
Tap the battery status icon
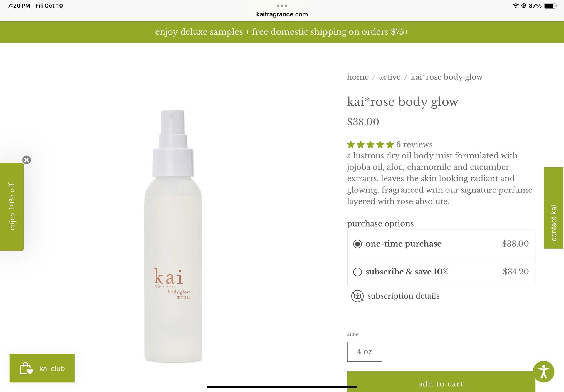pos(550,6)
